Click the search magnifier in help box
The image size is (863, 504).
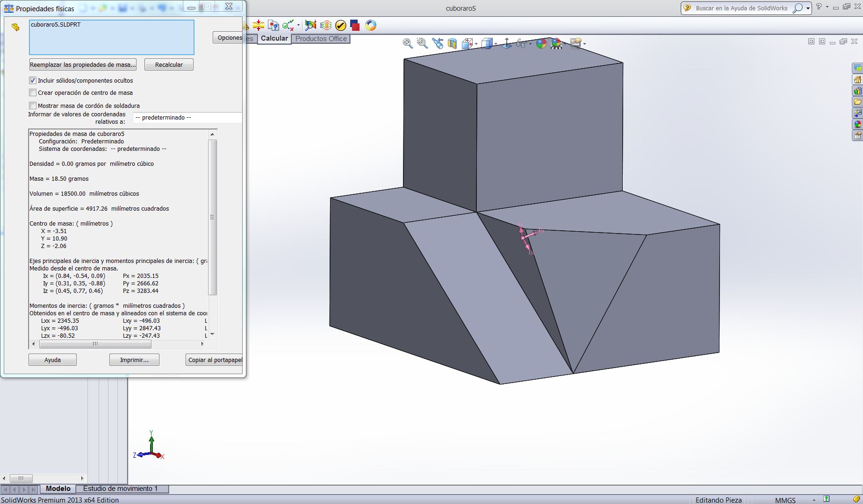[x=798, y=8]
